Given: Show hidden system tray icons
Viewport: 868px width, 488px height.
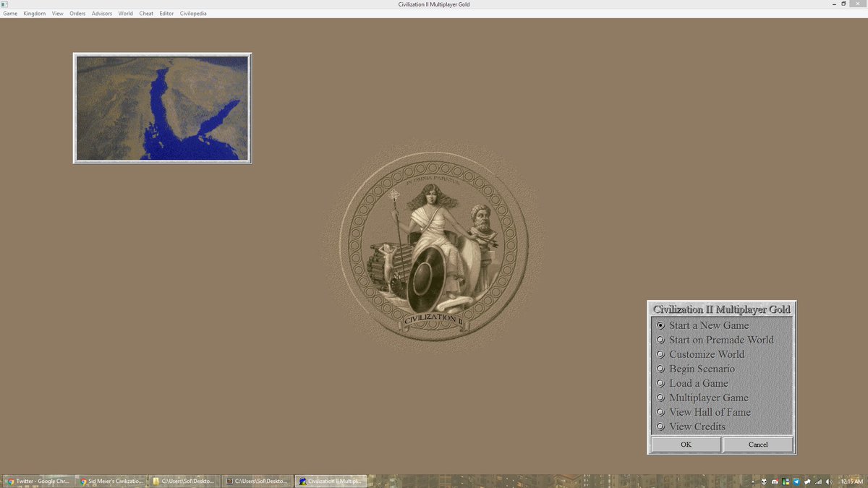Looking at the screenshot, I should 753,481.
